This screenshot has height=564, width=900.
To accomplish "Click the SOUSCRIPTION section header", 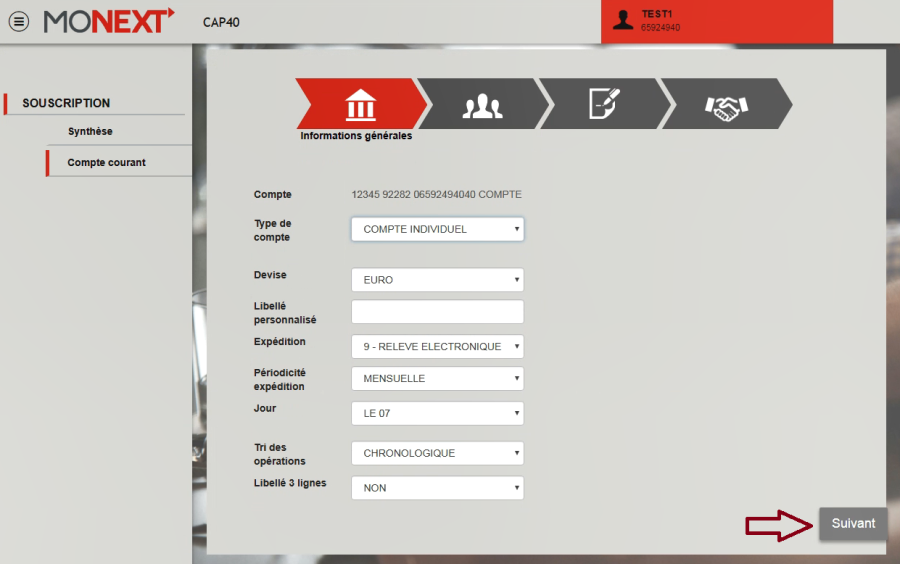I will point(66,103).
